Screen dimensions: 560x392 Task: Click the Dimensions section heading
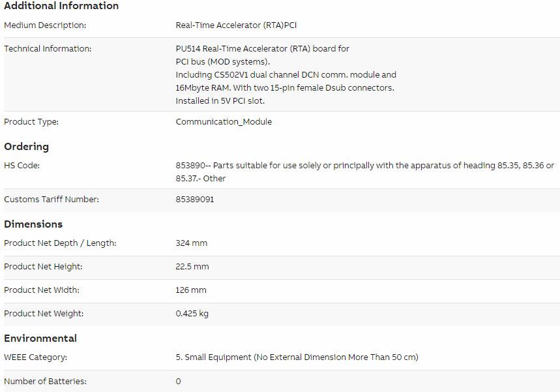click(33, 224)
